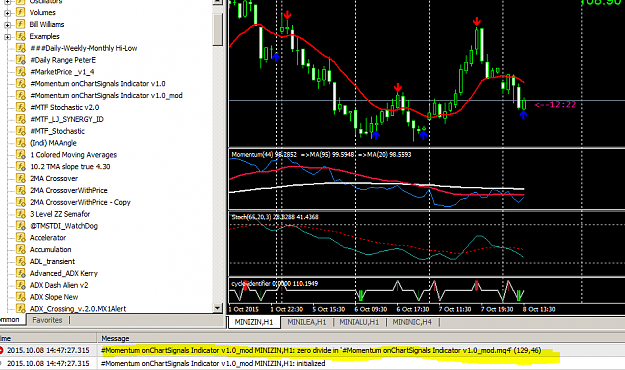Click icon beside 2MA Crossover
The width and height of the screenshot is (625, 370).
point(21,178)
